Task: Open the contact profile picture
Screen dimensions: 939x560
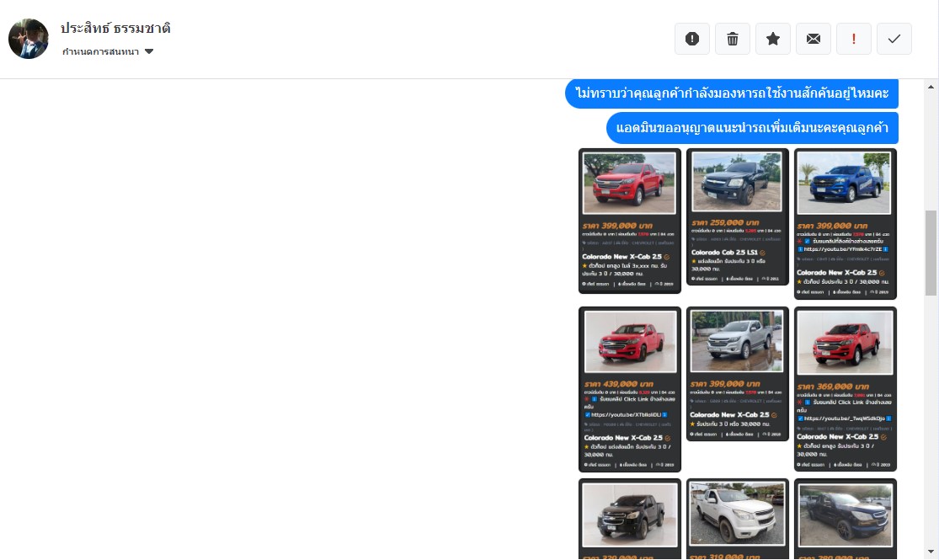Action: 28,39
